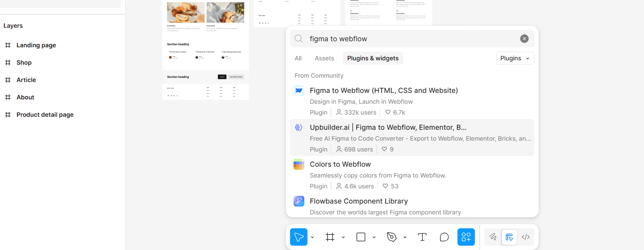Viewport: 644px width, 250px height.
Task: Select the Text tool
Action: [422, 237]
